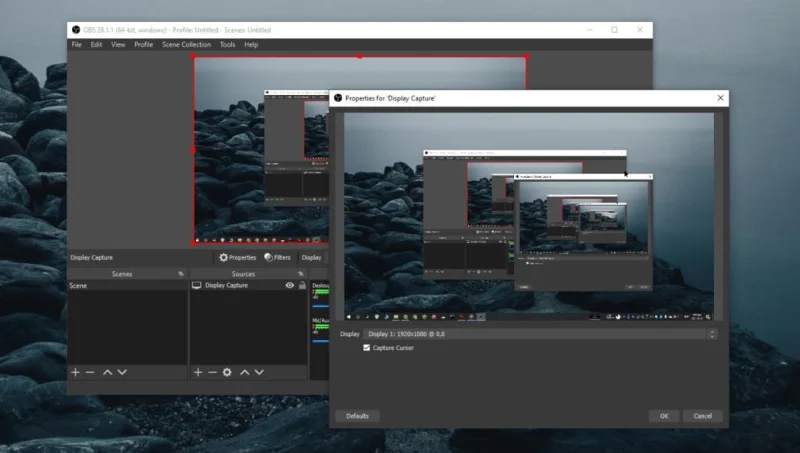Move scene up with arrow icon
Screen dimensions: 800x453
[108, 372]
